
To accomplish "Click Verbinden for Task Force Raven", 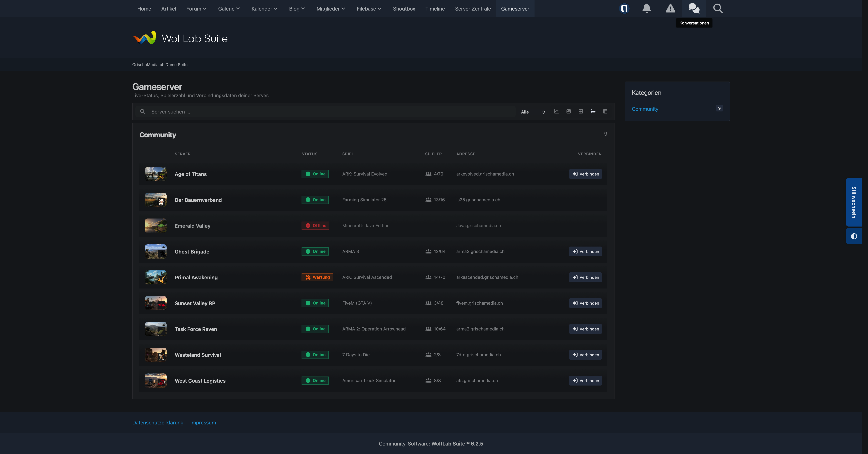I will pos(585,329).
